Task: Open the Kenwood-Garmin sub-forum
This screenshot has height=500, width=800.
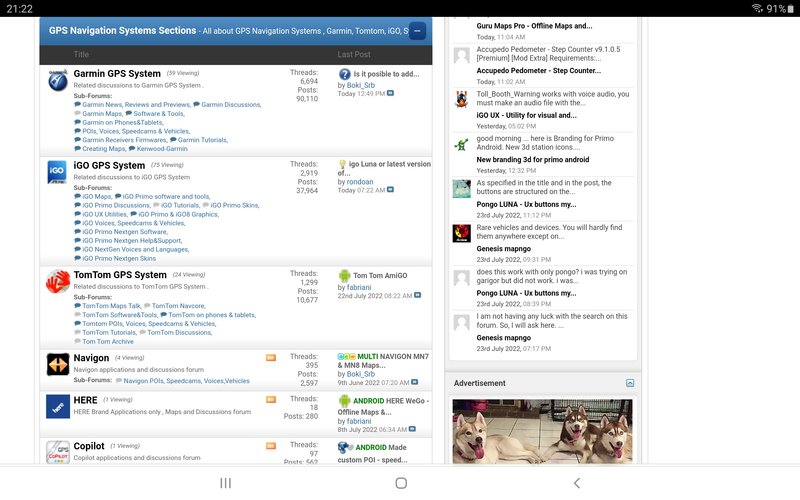Action: coord(162,148)
